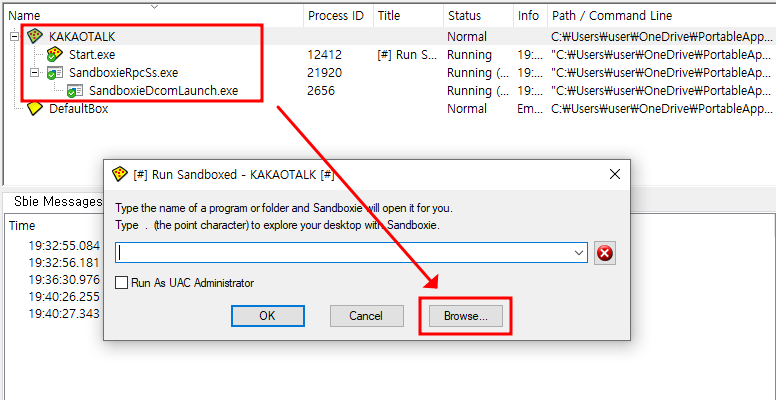Collapse the KAKAOTALK sandbox tree
The image size is (776, 400).
pos(14,37)
